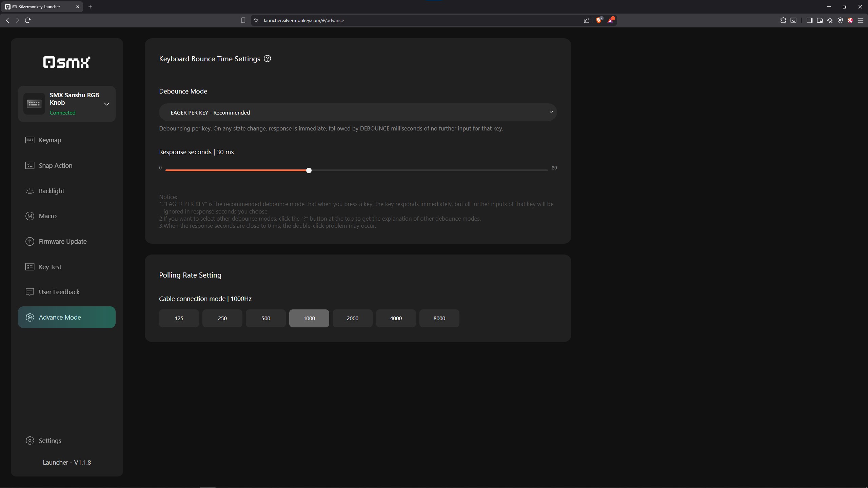
Task: Open the browser hamburger menu
Action: tap(861, 20)
